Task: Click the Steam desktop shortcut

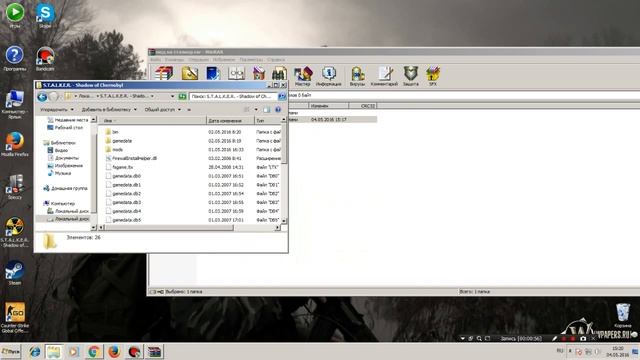Action: (15, 272)
